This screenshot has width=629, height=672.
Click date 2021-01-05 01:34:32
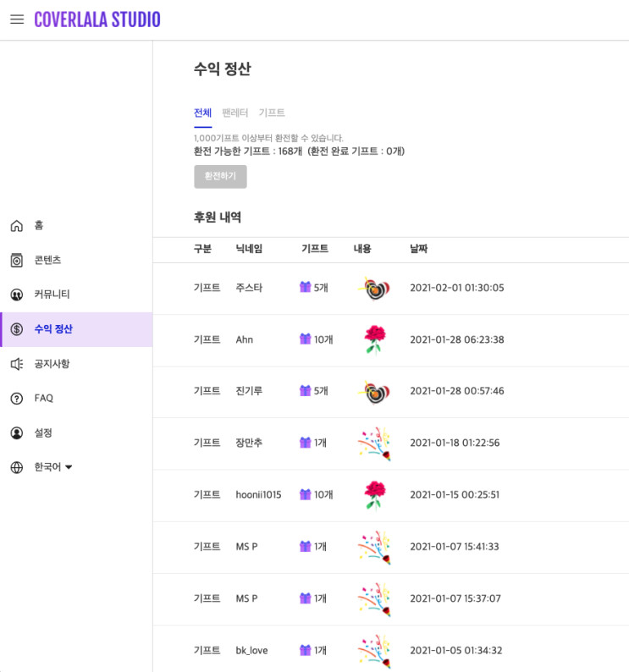pos(456,650)
